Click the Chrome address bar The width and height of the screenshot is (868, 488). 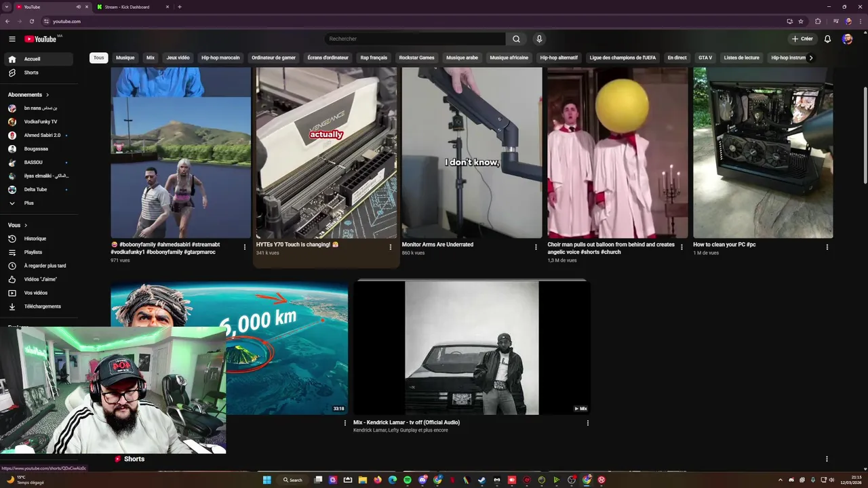414,21
